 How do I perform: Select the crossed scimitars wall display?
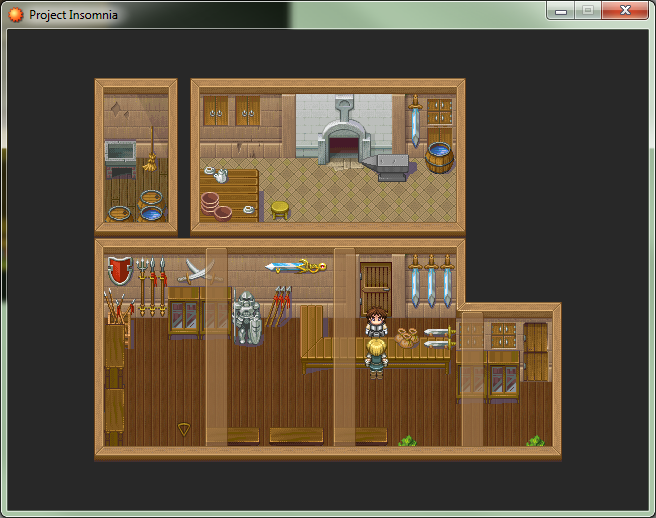196,269
